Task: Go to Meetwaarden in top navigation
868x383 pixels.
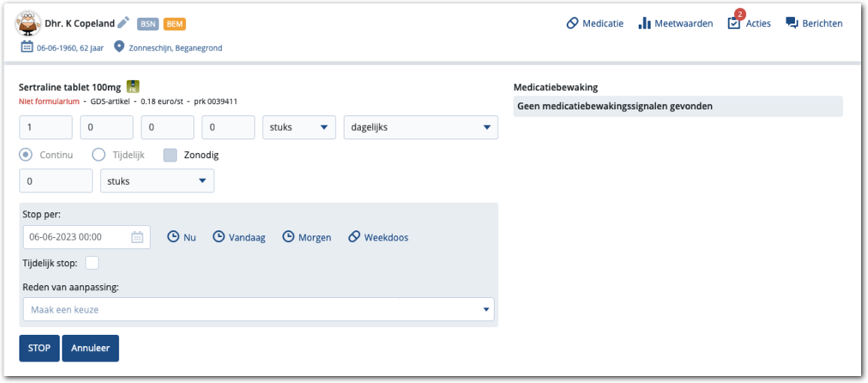Action: pyautogui.click(x=675, y=23)
